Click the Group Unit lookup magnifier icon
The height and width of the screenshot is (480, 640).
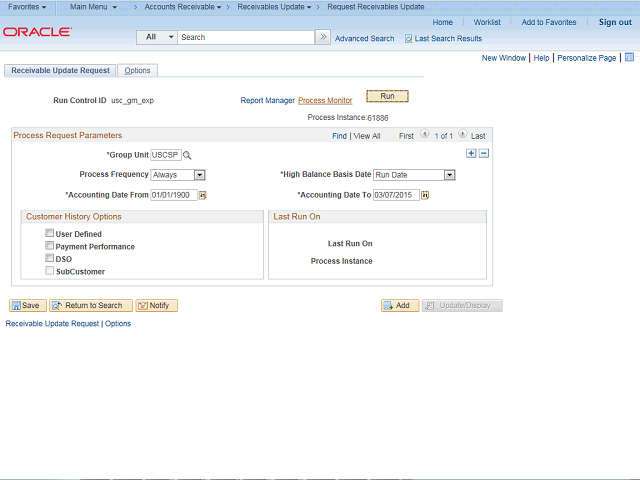click(x=187, y=155)
